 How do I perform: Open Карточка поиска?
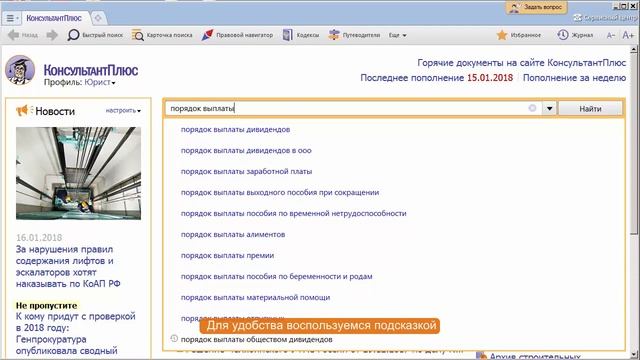[x=162, y=35]
